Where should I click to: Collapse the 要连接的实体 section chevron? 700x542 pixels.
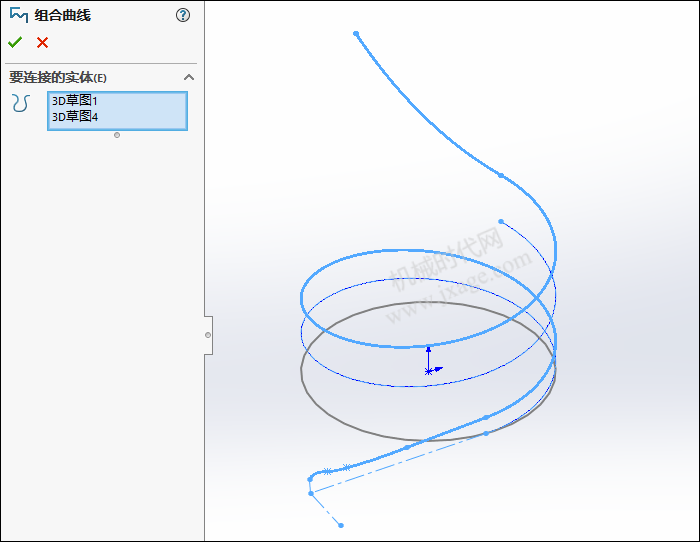click(x=188, y=77)
